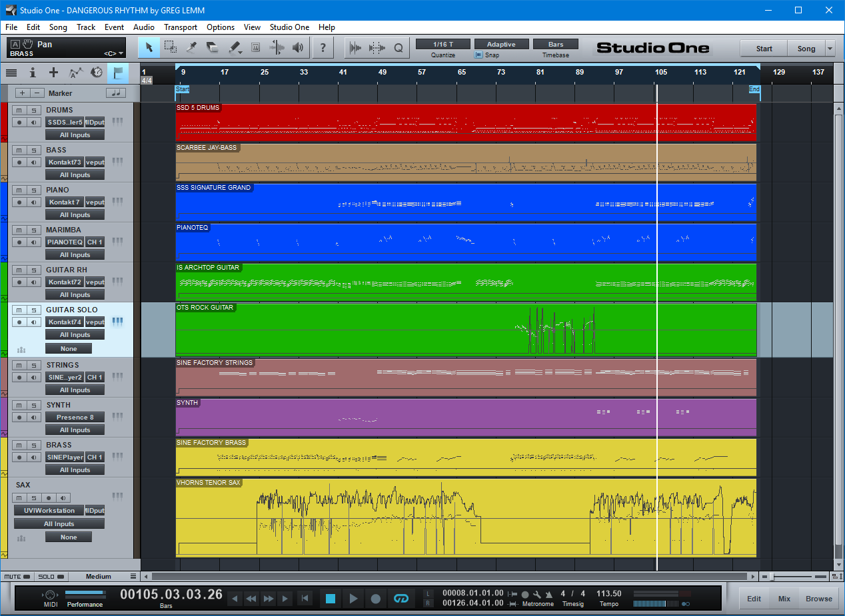Image resolution: width=845 pixels, height=616 pixels.
Task: Open the Event menu
Action: pos(114,27)
